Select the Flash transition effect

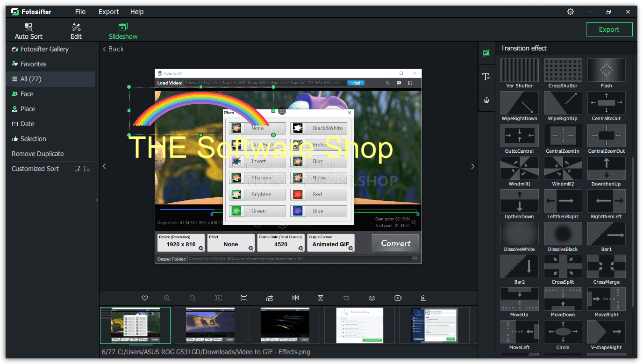tap(606, 70)
